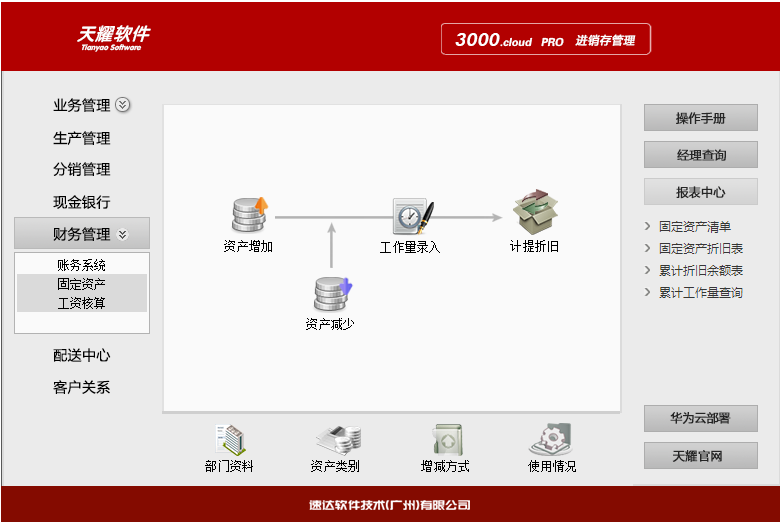Select 账务系统 in the submenu
Image resolution: width=780 pixels, height=522 pixels.
click(81, 265)
